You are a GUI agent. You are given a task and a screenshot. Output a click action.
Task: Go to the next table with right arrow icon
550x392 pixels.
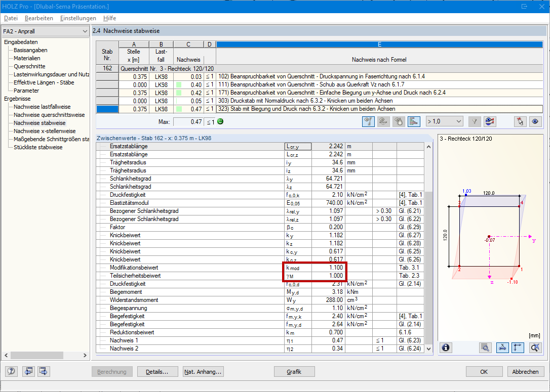click(x=44, y=371)
